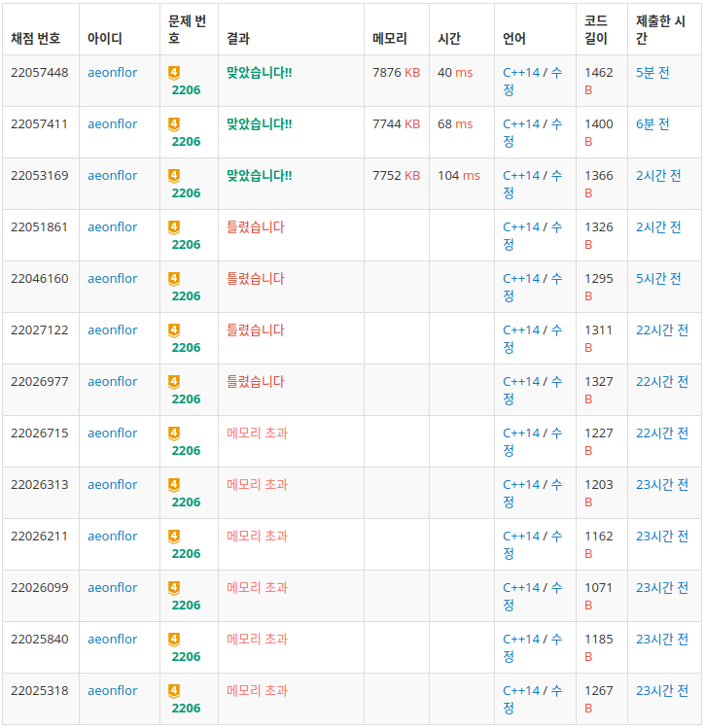Select submission number 22026313
704x728 pixels.
(40, 485)
